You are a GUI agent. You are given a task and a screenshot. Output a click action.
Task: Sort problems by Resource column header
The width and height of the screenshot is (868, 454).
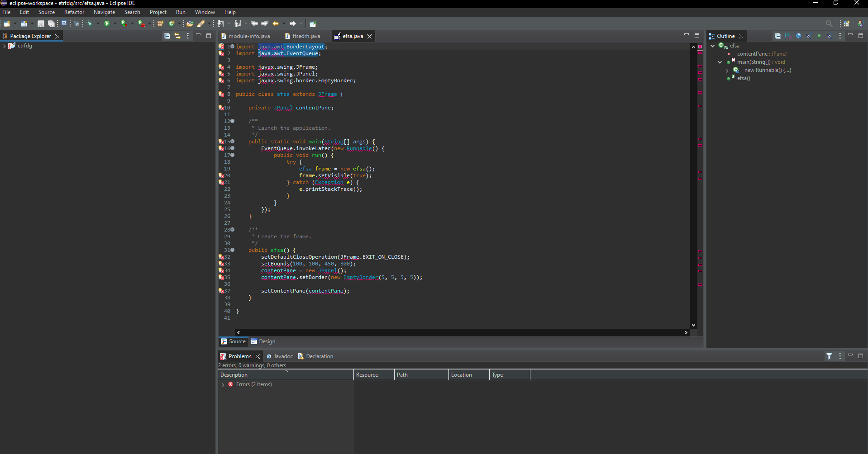[367, 375]
